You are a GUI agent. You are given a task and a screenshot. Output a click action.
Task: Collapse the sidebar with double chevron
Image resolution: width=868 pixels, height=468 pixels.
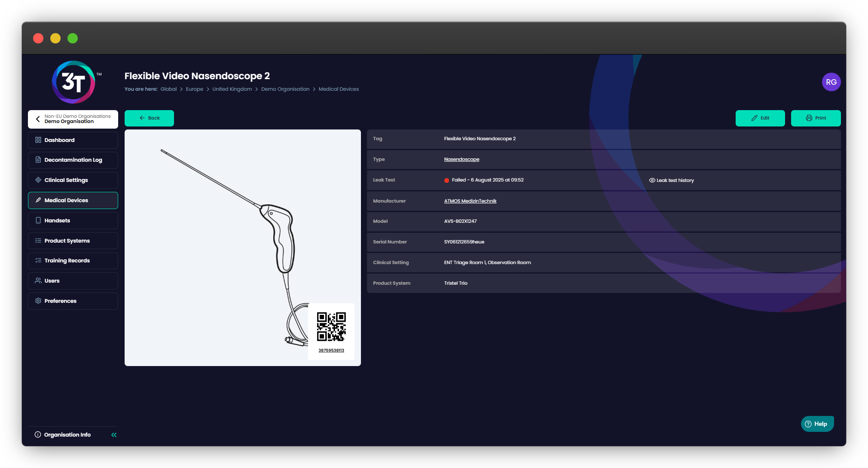(114, 435)
